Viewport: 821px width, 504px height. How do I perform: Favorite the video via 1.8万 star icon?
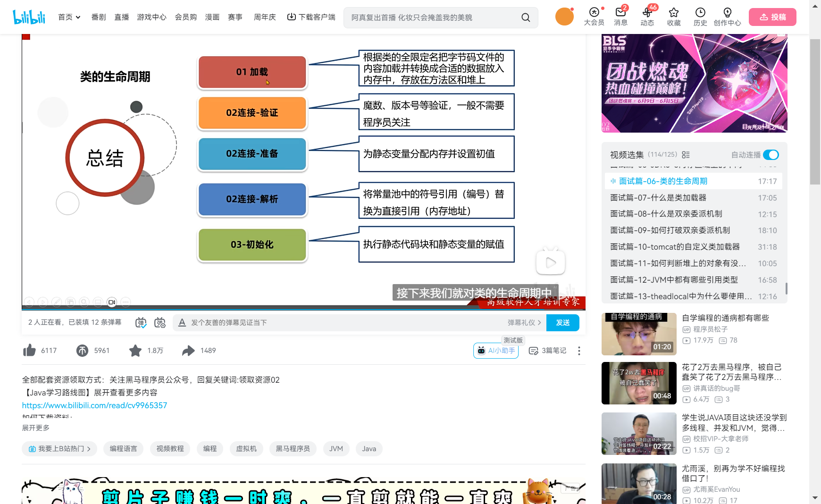pos(135,350)
